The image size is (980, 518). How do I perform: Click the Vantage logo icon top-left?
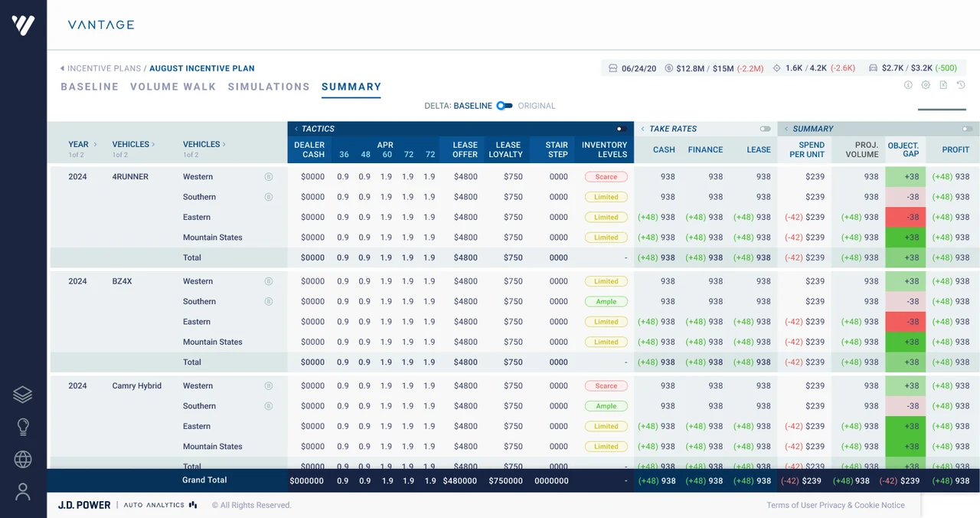tap(23, 25)
